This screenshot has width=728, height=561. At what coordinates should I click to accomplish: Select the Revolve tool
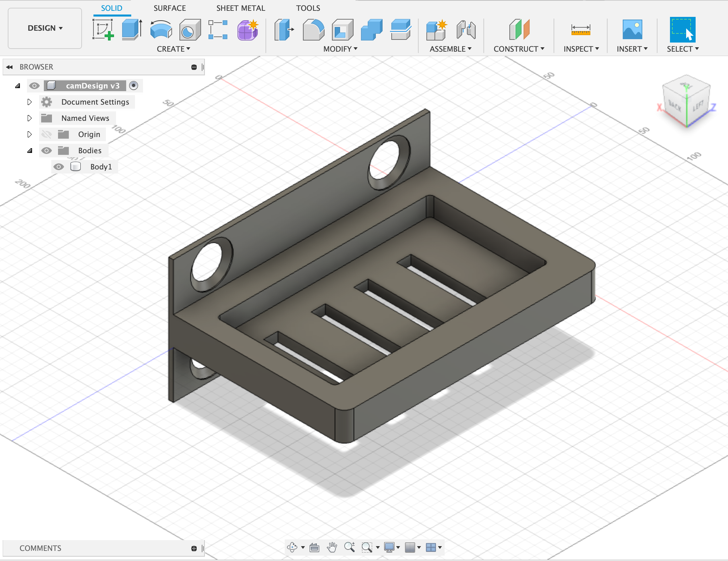tap(161, 30)
